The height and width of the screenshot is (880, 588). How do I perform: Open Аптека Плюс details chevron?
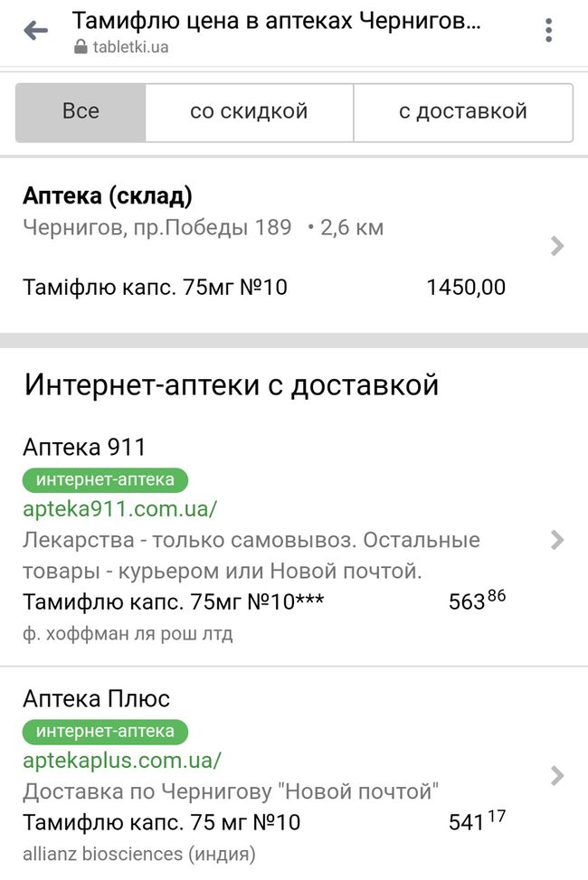(557, 776)
